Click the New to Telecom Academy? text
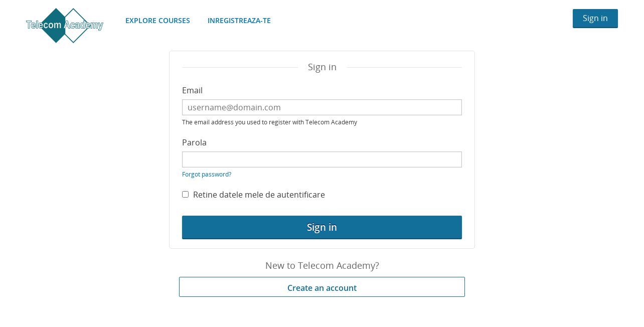Screen dimensions: 644x327 pyautogui.click(x=322, y=266)
